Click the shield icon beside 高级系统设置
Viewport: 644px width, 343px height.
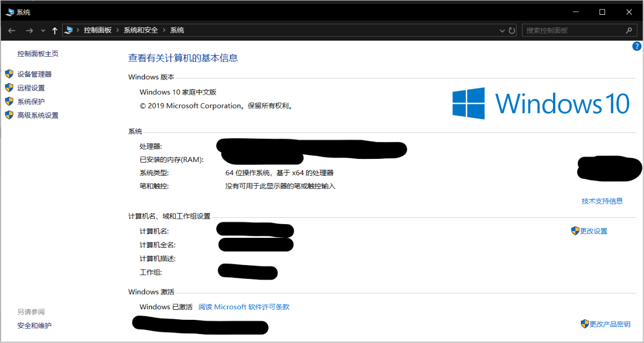pyautogui.click(x=9, y=115)
